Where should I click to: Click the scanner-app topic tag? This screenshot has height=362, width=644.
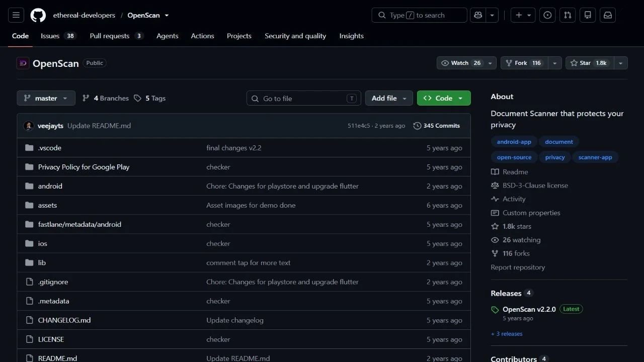pyautogui.click(x=595, y=157)
